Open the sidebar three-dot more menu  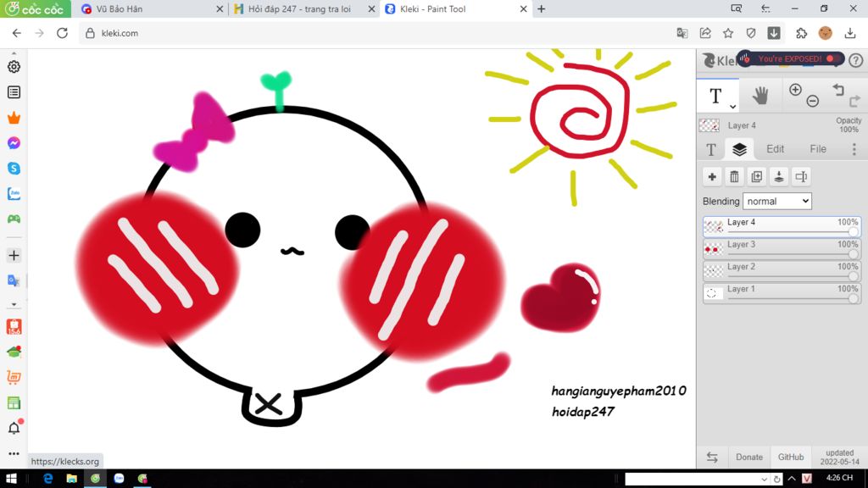(x=14, y=454)
